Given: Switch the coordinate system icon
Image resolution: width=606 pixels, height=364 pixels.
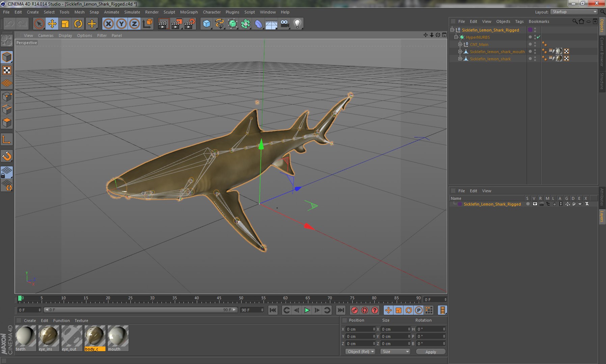Looking at the screenshot, I should click(147, 24).
